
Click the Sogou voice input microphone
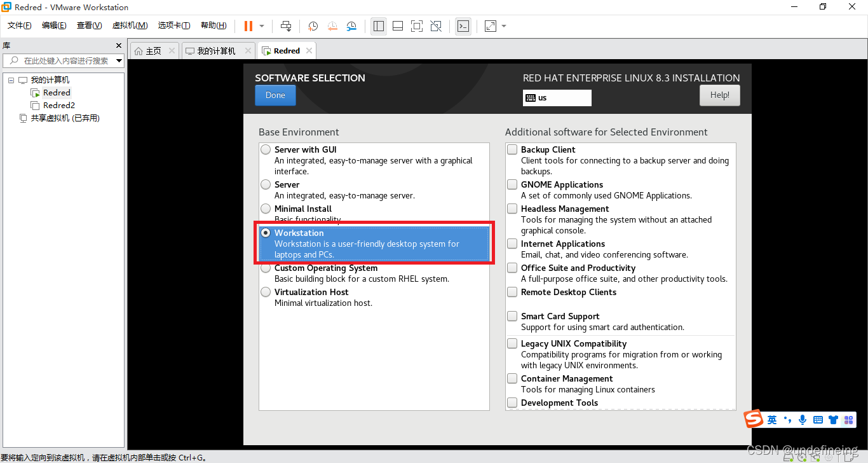803,420
